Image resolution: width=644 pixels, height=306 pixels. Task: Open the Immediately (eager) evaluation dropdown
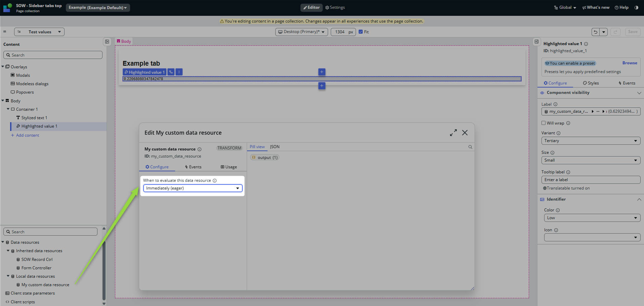coord(193,188)
